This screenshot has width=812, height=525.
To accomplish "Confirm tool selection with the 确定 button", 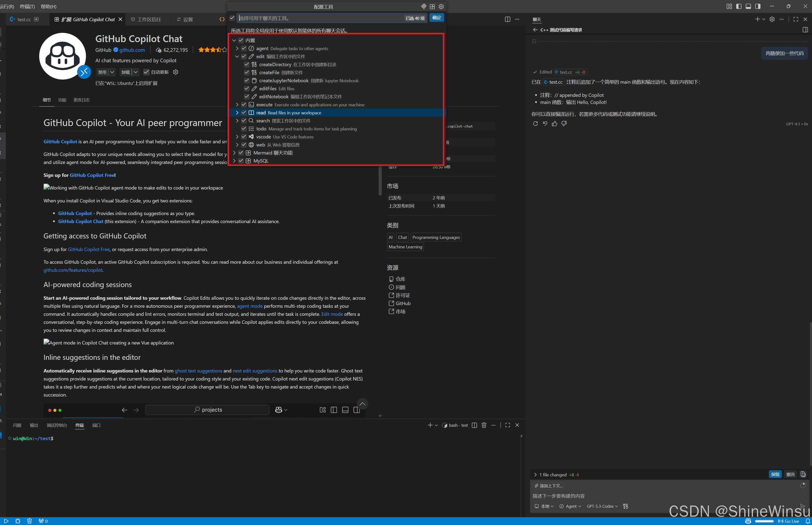I will click(437, 18).
